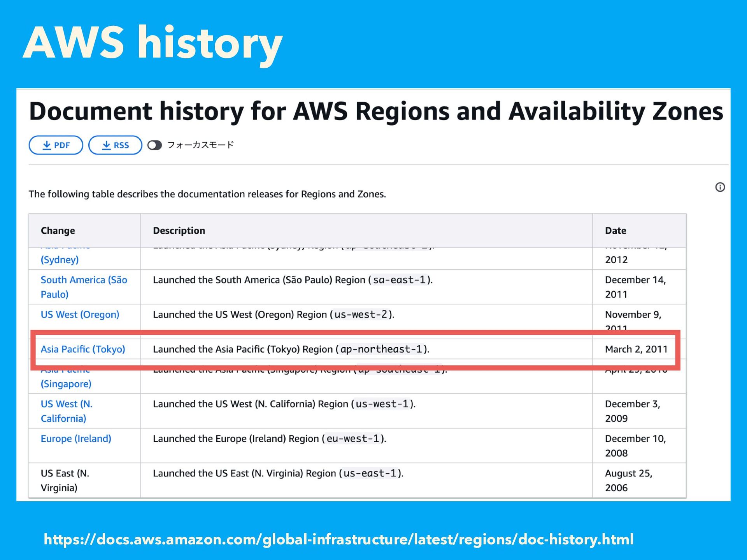The width and height of the screenshot is (747, 560).
Task: Click the Description column header
Action: pos(179,231)
